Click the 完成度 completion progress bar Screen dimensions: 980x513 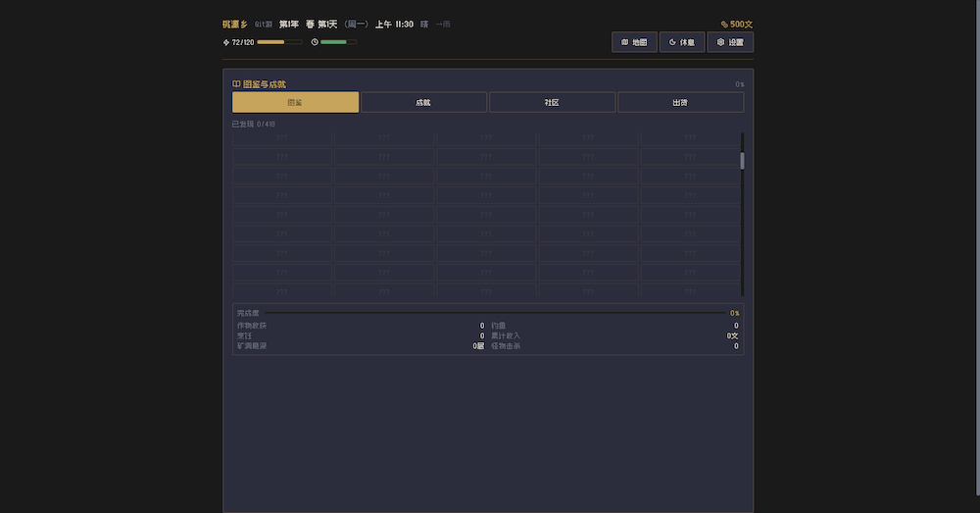[x=495, y=313]
